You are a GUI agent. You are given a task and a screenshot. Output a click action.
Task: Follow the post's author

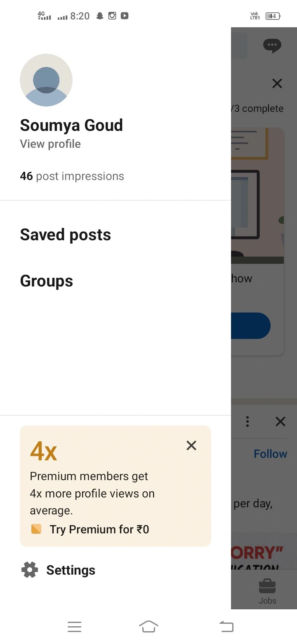tap(270, 454)
